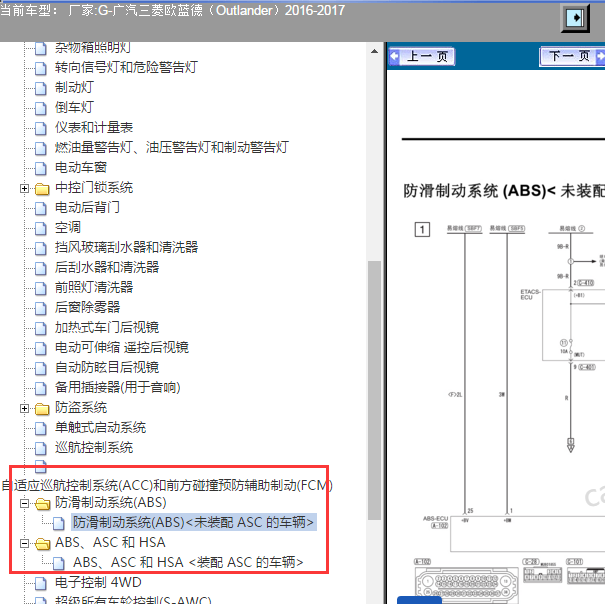Open 备用插接器(用于音响) entry
This screenshot has height=604, width=605.
pyautogui.click(x=117, y=387)
